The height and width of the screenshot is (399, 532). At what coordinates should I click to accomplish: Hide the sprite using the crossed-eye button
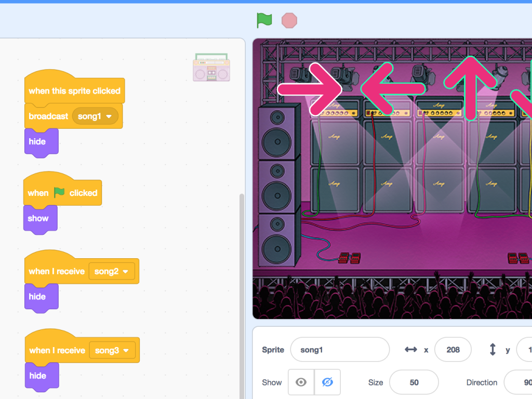pyautogui.click(x=327, y=382)
